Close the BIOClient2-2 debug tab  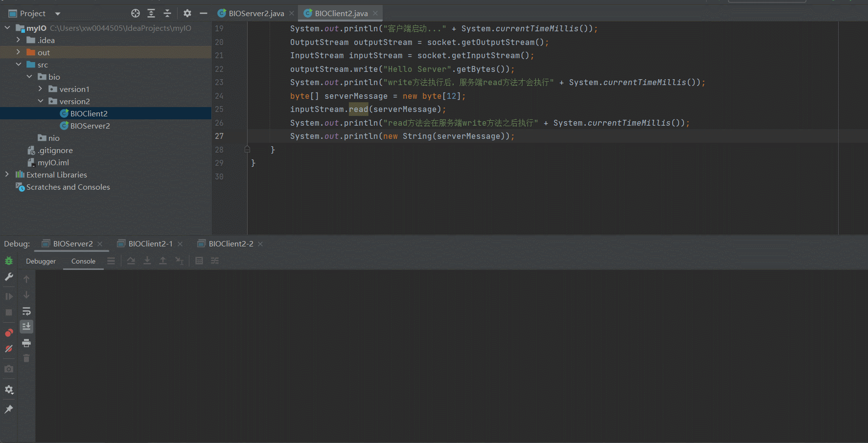pyautogui.click(x=260, y=244)
